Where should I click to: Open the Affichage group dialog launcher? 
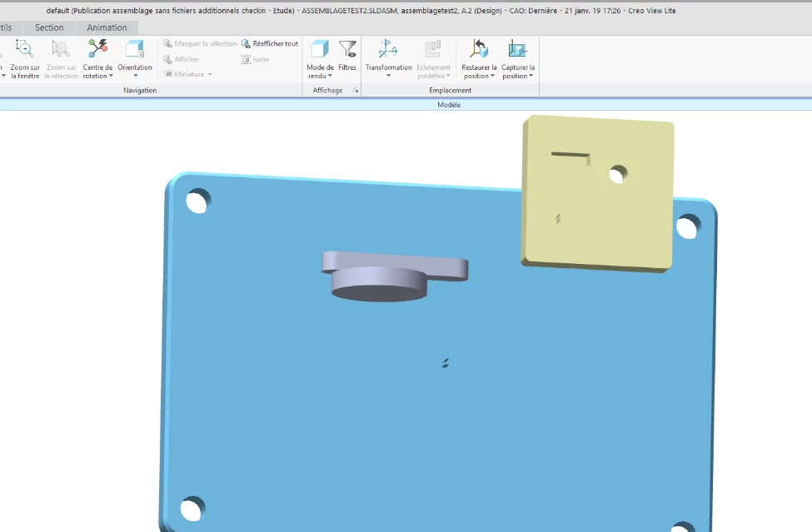click(356, 91)
